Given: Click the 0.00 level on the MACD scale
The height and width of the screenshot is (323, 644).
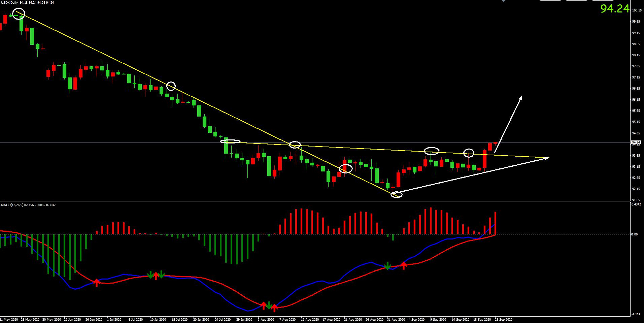Looking at the screenshot, I should point(634,234).
